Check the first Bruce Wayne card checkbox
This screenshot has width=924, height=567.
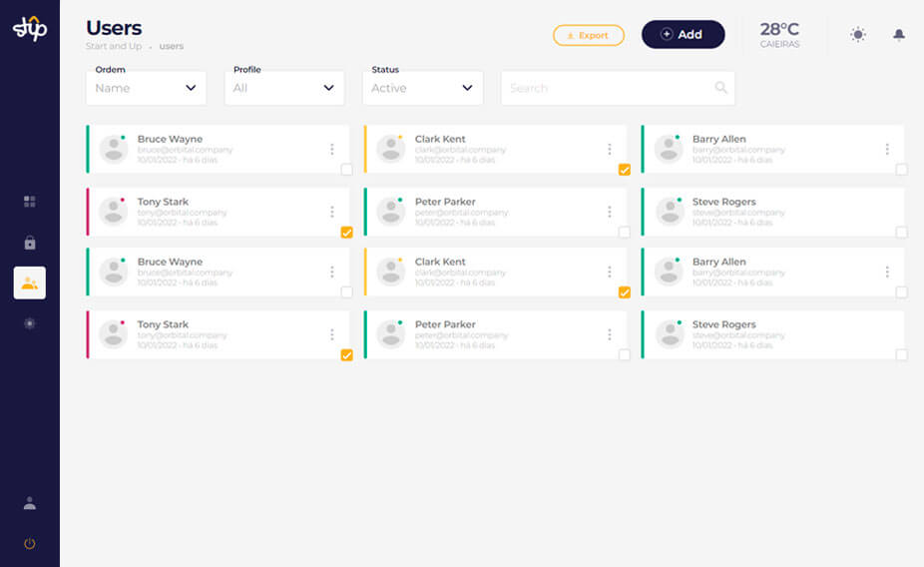coord(346,170)
